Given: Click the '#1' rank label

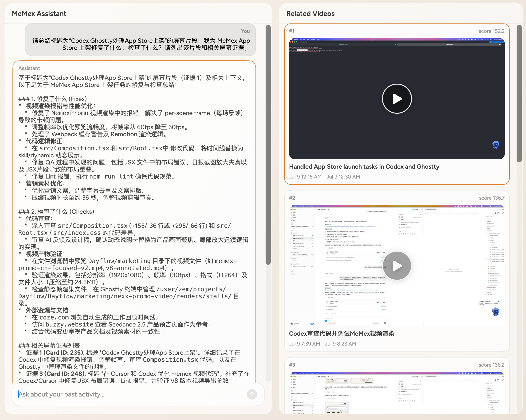Looking at the screenshot, I should [x=292, y=31].
